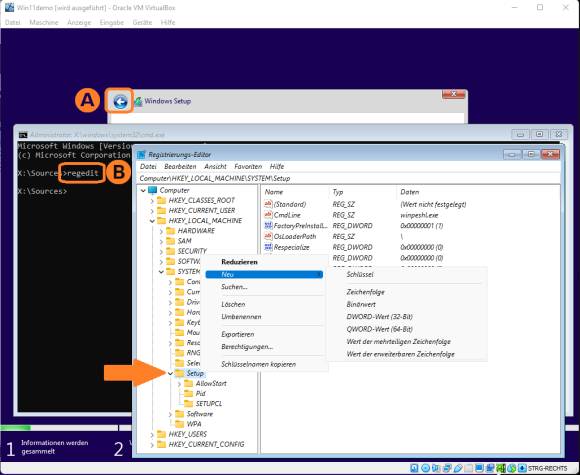The height and width of the screenshot is (475, 580).
Task: Open the Geräte menu in VirtualBox
Action: pyautogui.click(x=142, y=22)
